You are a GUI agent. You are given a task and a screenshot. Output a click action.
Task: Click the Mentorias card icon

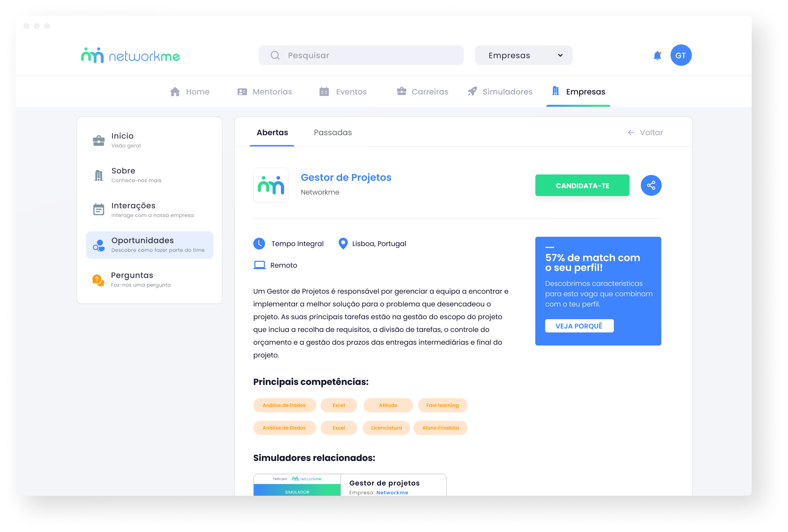click(242, 91)
